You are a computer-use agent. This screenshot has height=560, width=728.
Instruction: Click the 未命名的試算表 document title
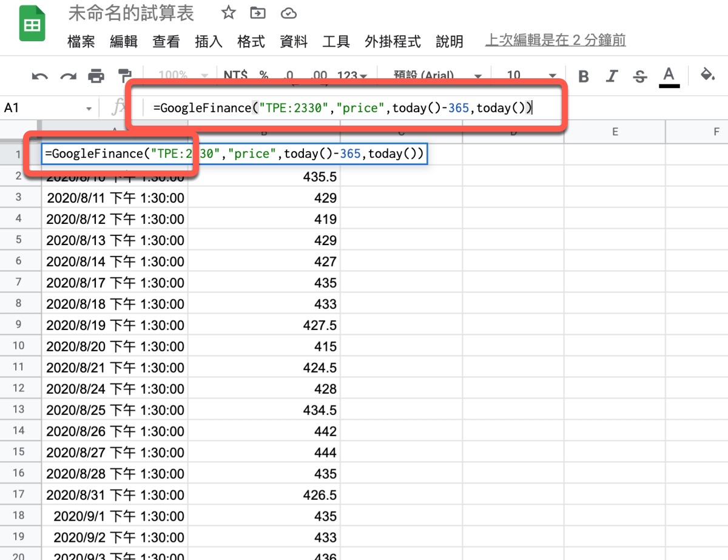click(x=131, y=13)
